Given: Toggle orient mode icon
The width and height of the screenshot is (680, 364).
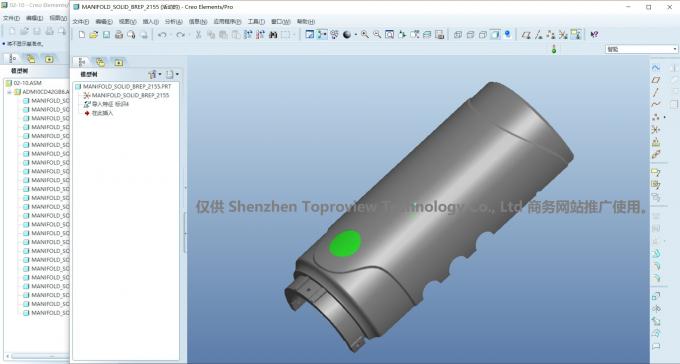Looking at the screenshot, I should [334, 35].
